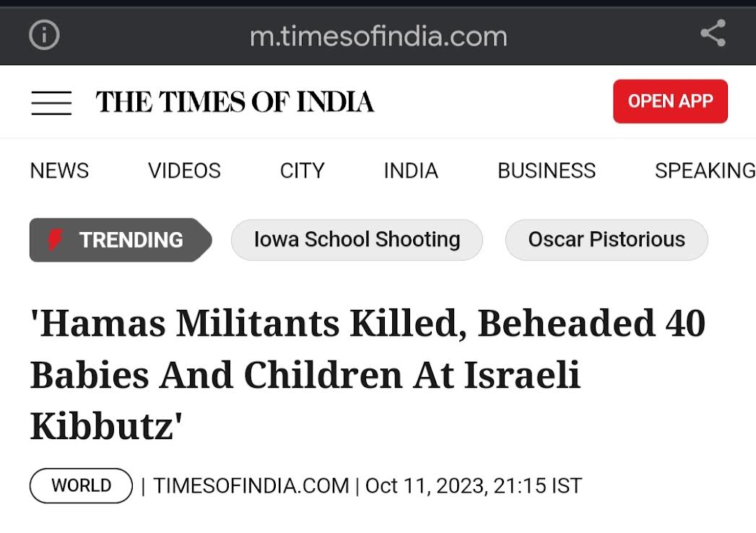
Task: Click the TIMESOFINDIA.COM byline
Action: pos(251,486)
